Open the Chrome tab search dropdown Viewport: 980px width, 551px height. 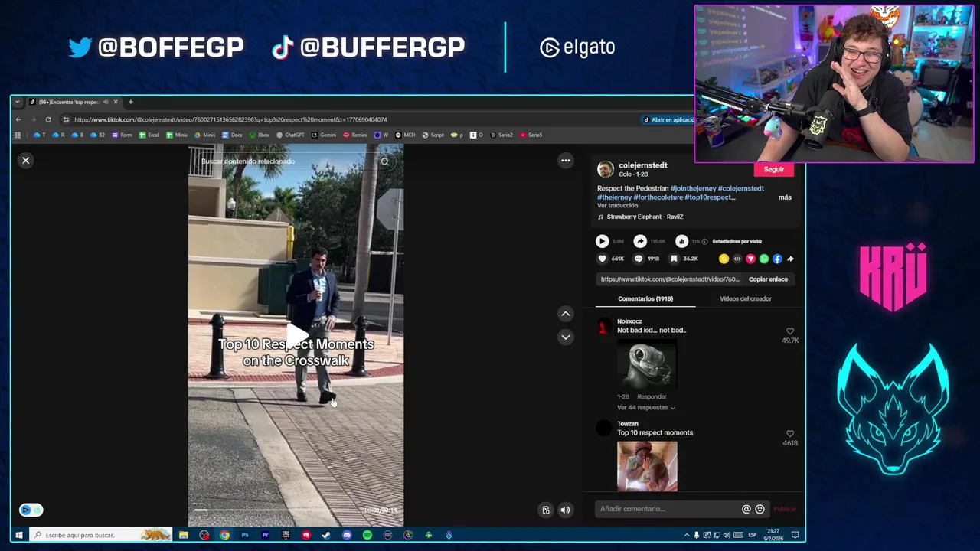coord(18,102)
